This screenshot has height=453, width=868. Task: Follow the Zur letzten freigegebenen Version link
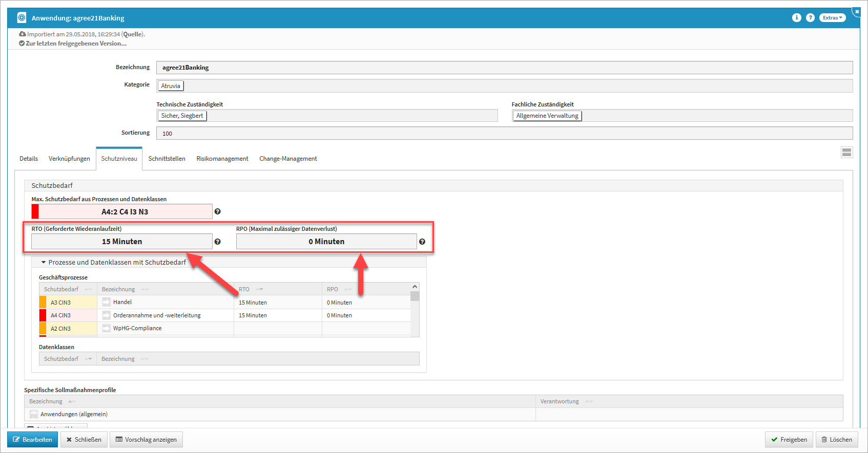coord(76,44)
